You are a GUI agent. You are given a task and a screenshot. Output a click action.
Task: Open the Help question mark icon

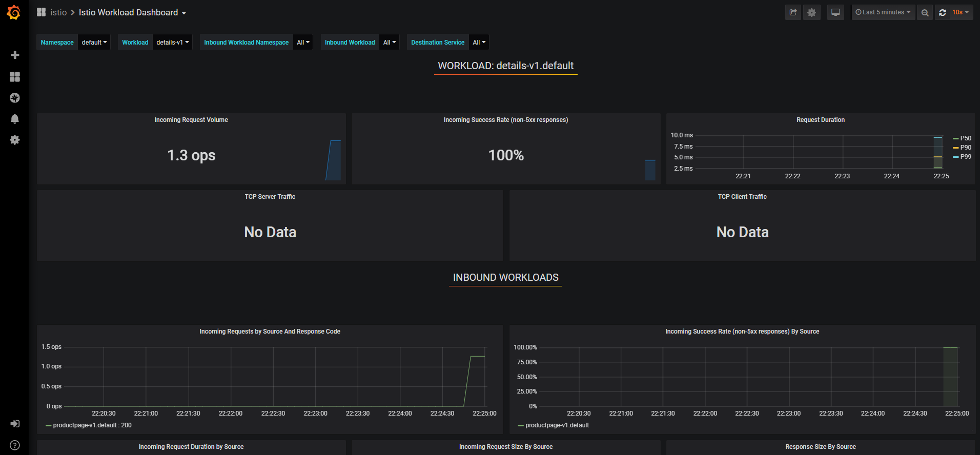coord(15,445)
